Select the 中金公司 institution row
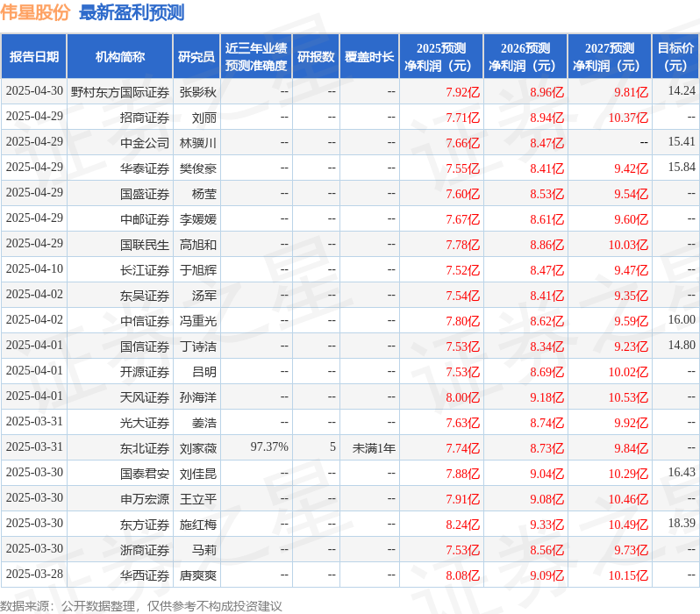700x614 pixels. tap(145, 142)
